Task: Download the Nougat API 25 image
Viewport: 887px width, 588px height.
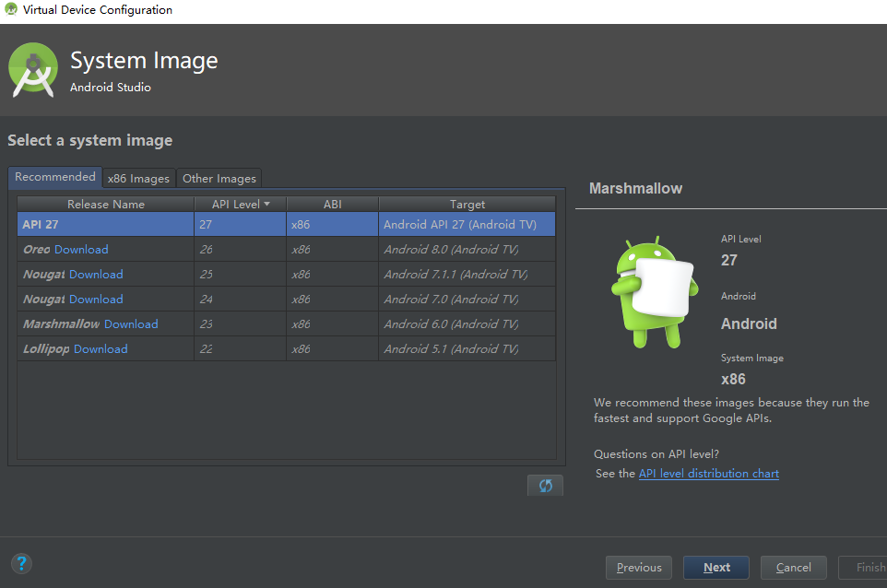Action: [96, 275]
